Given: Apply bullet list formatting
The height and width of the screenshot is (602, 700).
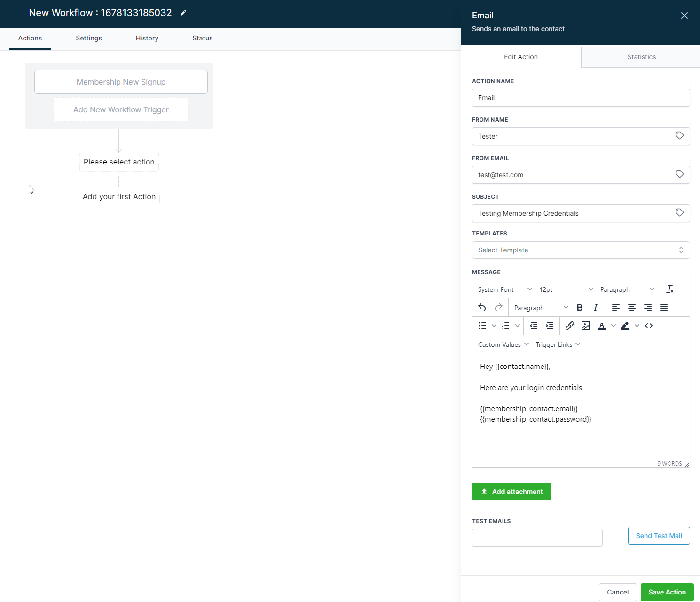Looking at the screenshot, I should tap(482, 326).
